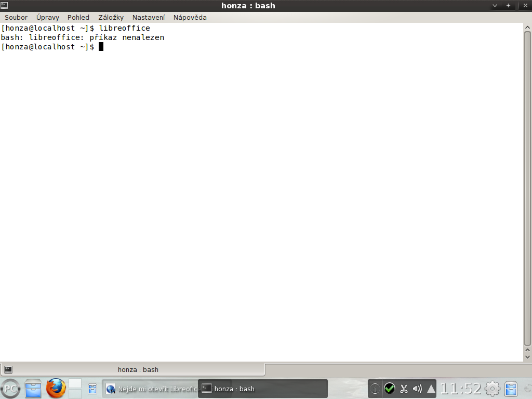The width and height of the screenshot is (532, 399).
Task: Open the Pohled menu
Action: point(78,17)
